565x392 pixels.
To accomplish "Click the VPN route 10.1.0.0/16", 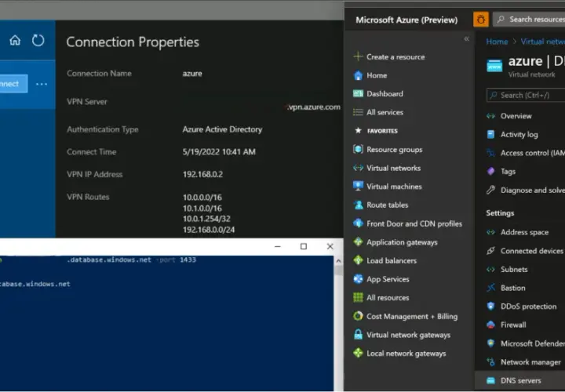I will (x=202, y=208).
